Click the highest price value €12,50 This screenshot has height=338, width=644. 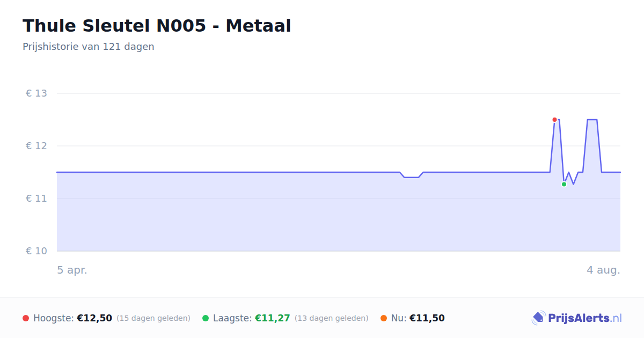tap(94, 318)
